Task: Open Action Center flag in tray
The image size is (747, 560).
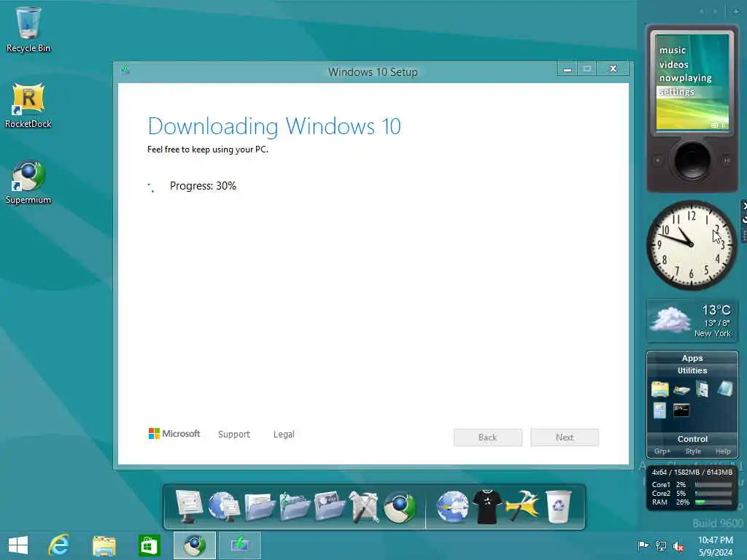Action: tap(643, 545)
